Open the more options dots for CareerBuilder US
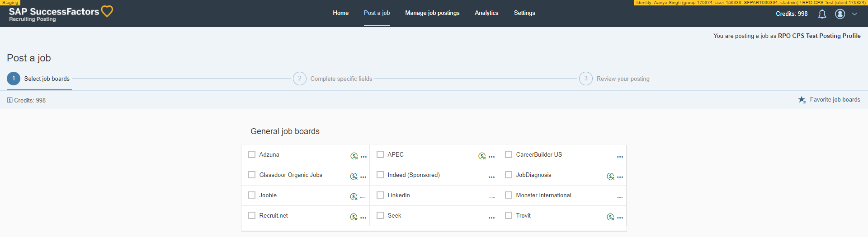868x237 pixels. (620, 157)
